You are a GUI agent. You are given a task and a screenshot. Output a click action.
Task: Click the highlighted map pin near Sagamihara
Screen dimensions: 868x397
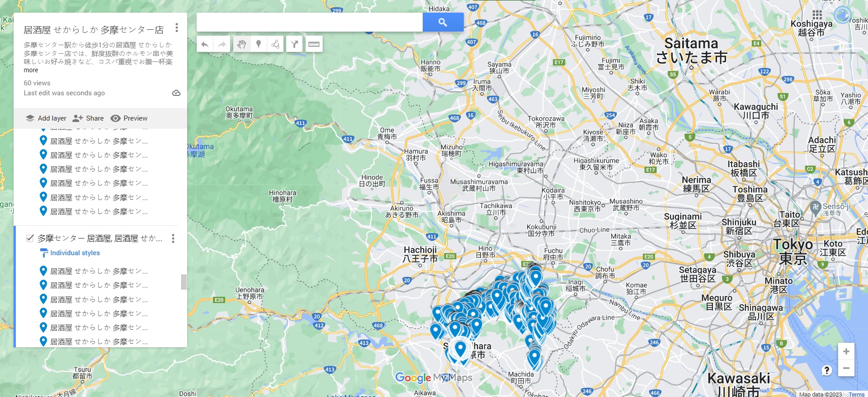coord(460,350)
